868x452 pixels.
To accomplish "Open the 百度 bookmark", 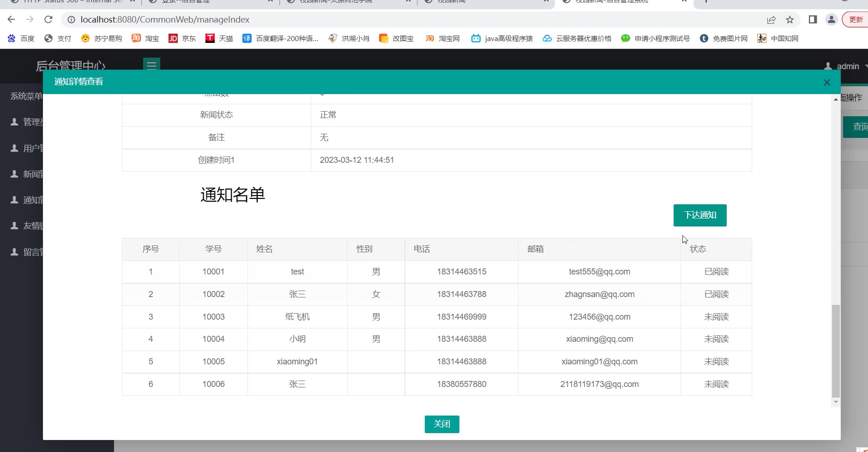I will (x=21, y=38).
